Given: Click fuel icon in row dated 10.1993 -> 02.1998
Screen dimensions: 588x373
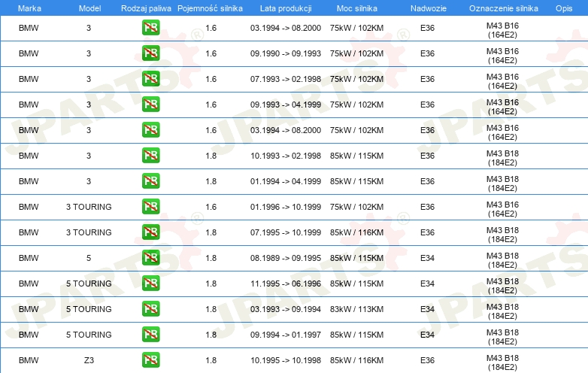Looking at the screenshot, I should pyautogui.click(x=150, y=156).
